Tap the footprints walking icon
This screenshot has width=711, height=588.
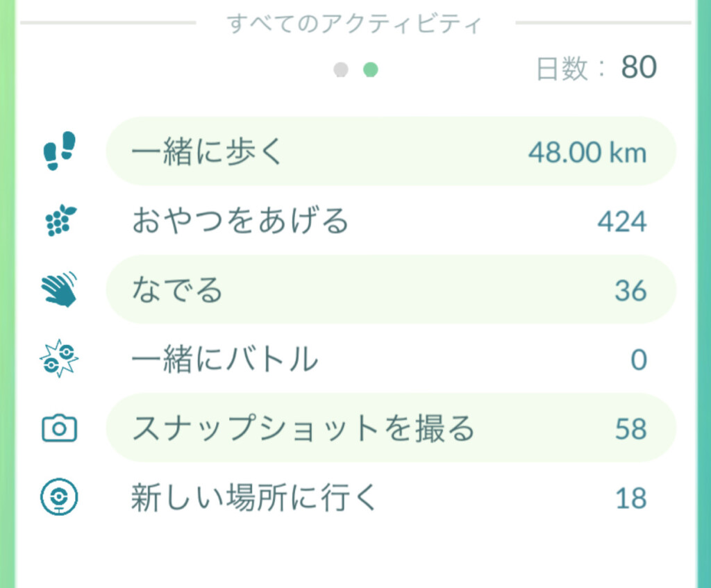pos(59,151)
